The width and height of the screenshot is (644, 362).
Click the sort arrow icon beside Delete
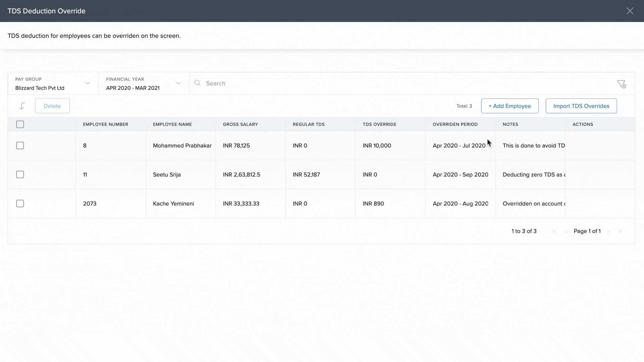coord(22,106)
